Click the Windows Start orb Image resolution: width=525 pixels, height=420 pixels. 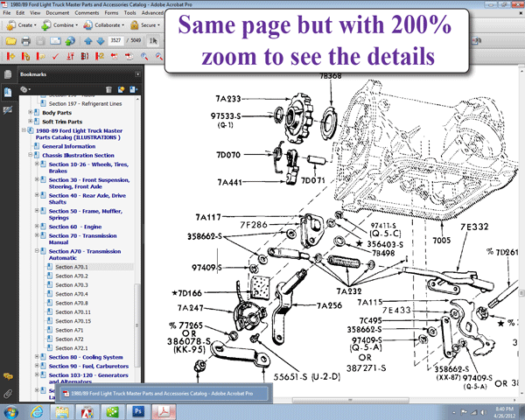point(10,411)
